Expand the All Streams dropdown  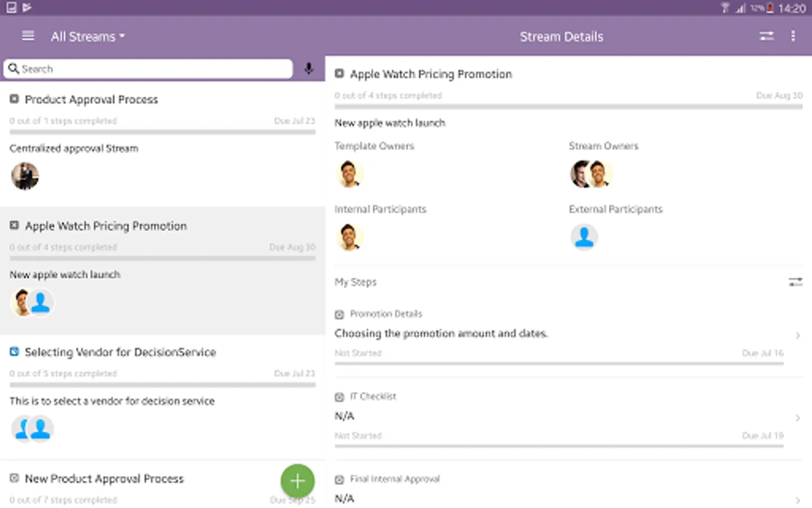[88, 37]
